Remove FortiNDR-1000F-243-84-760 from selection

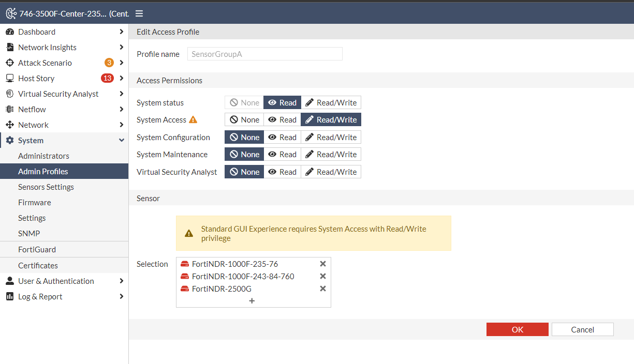click(323, 276)
